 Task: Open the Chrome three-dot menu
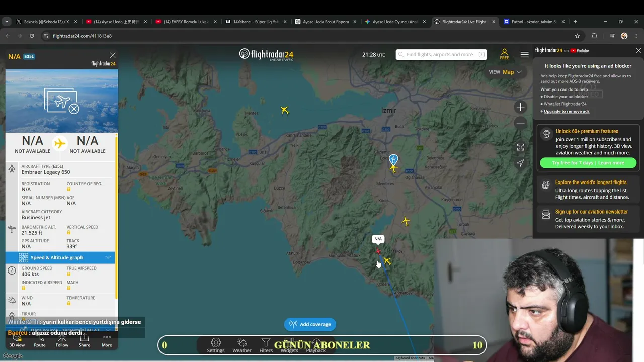[636, 36]
